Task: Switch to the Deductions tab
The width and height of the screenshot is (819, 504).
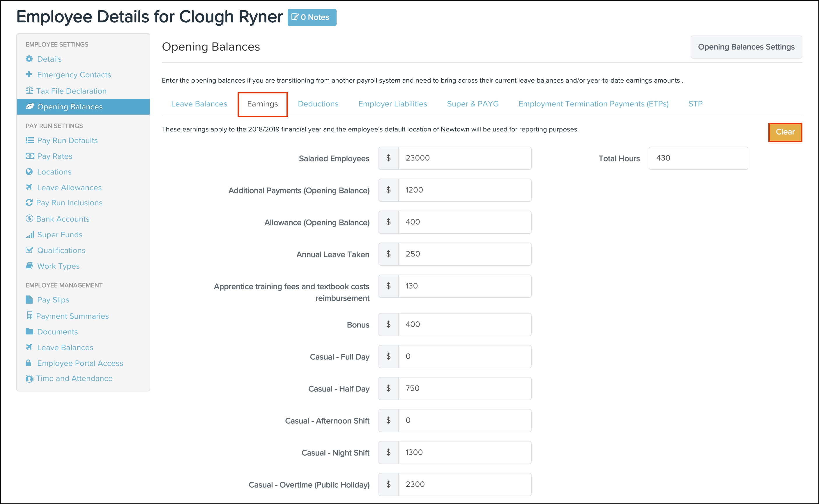Action: click(x=318, y=104)
